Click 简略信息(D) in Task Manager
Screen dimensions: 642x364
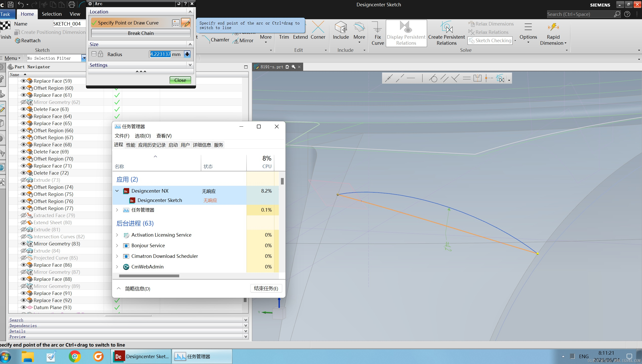click(137, 289)
